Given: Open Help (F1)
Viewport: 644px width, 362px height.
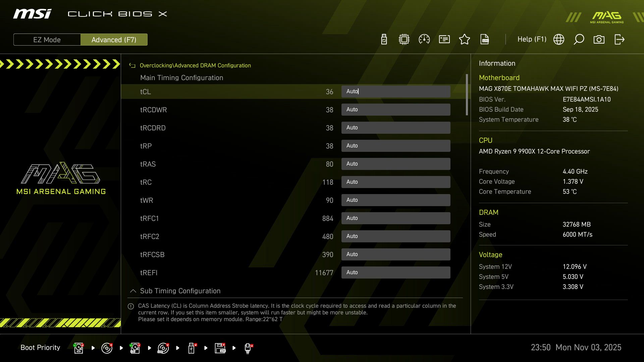Looking at the screenshot, I should click(x=532, y=39).
